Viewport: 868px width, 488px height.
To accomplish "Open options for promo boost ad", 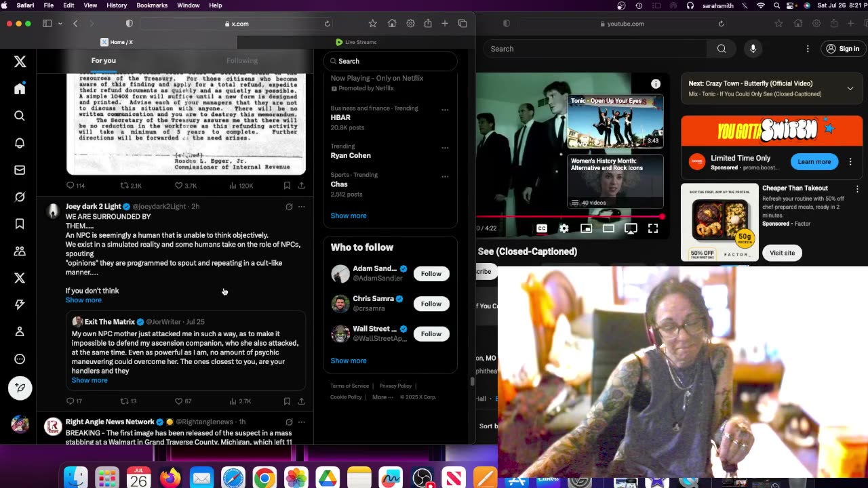I will [850, 162].
